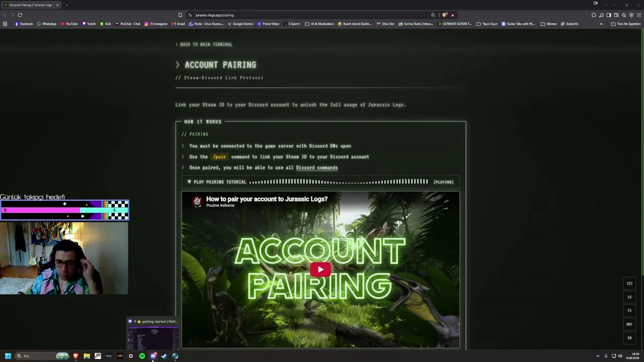Open the YouTube video title link
This screenshot has width=644, height=362.
click(x=267, y=199)
